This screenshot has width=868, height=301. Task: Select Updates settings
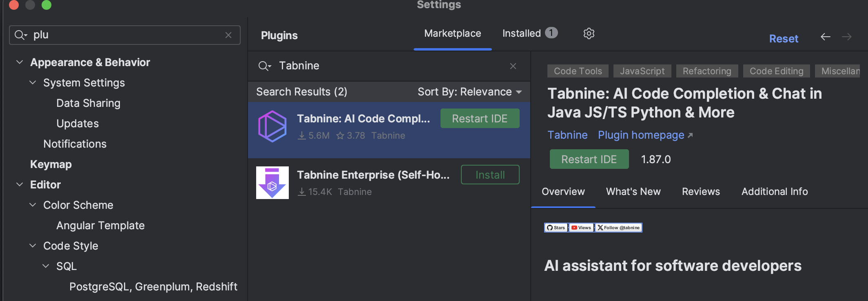77,124
